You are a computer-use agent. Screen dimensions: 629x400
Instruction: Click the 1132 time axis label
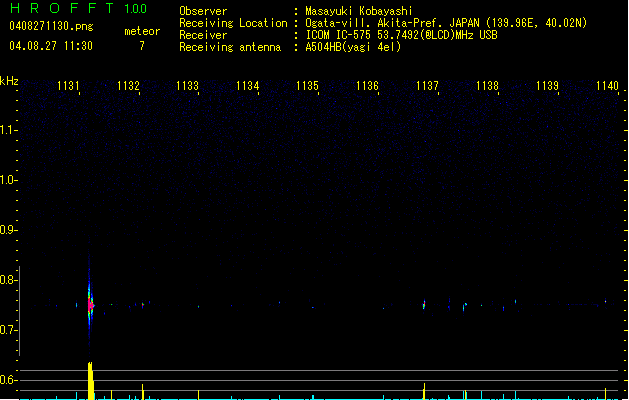coord(128,86)
